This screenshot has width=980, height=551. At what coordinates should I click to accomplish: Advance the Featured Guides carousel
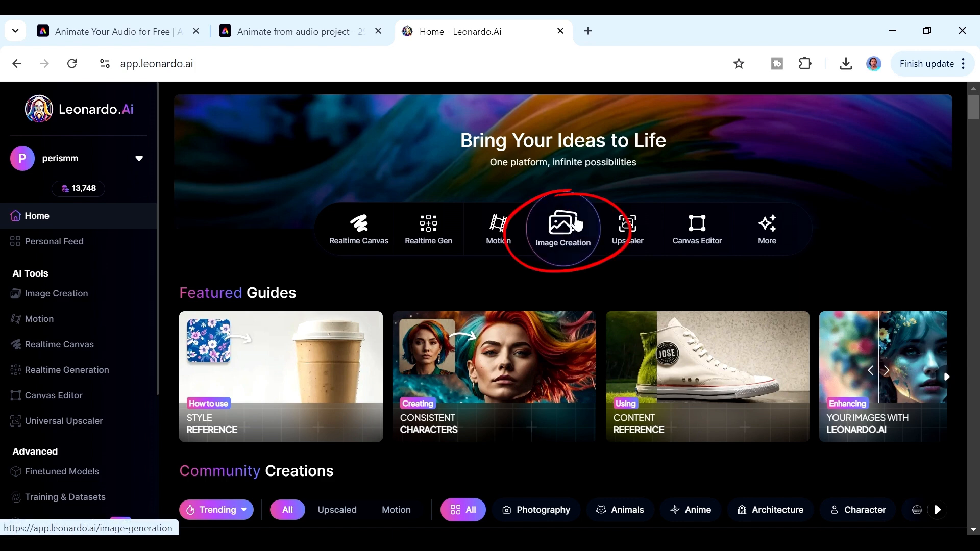click(946, 377)
